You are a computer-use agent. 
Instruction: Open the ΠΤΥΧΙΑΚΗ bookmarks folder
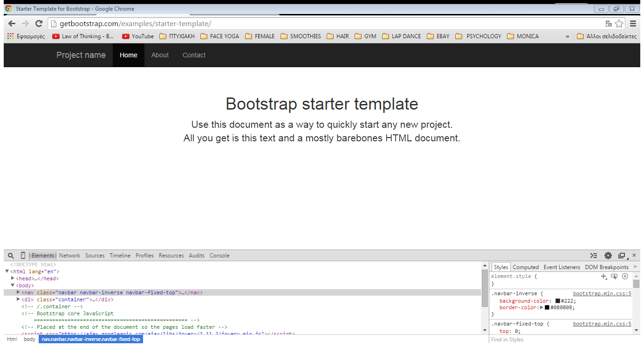tap(177, 36)
